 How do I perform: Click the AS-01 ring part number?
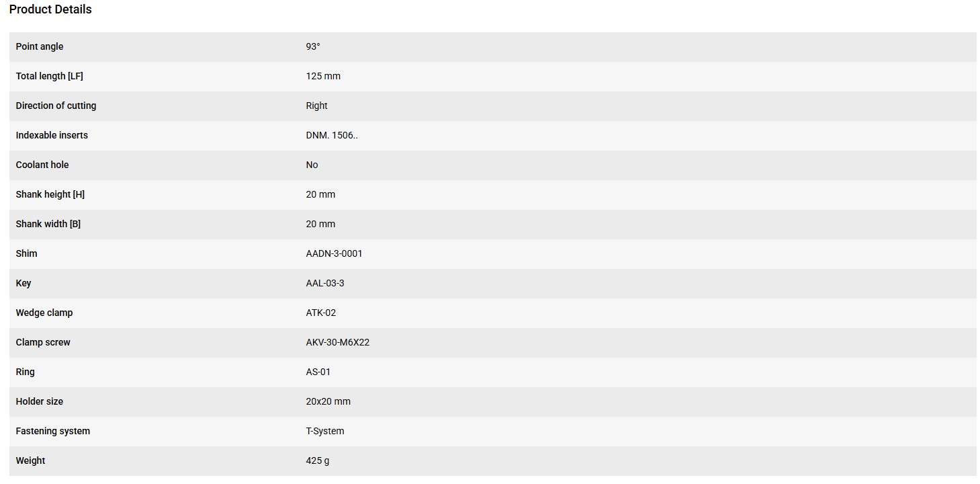pos(318,372)
